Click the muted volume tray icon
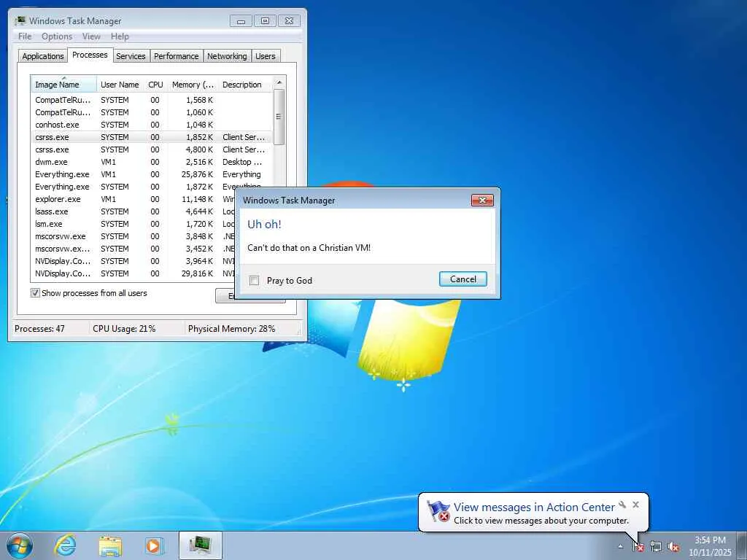Screen dimensions: 747x560 [673, 547]
